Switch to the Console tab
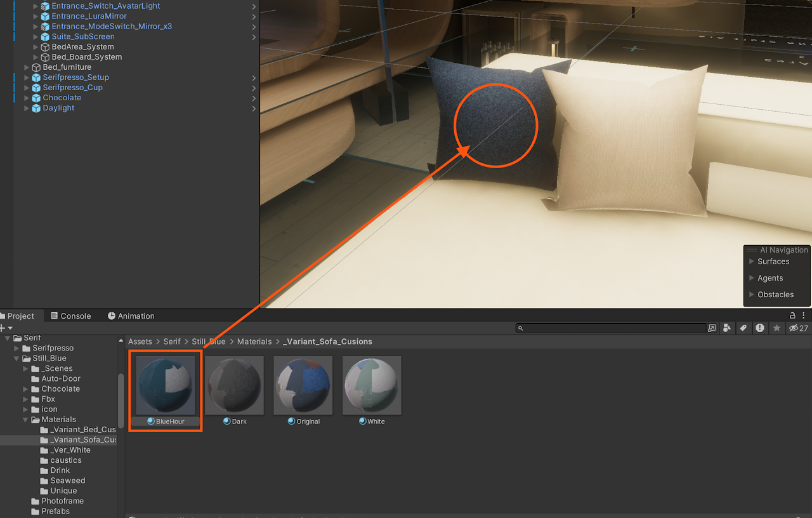 pyautogui.click(x=70, y=316)
